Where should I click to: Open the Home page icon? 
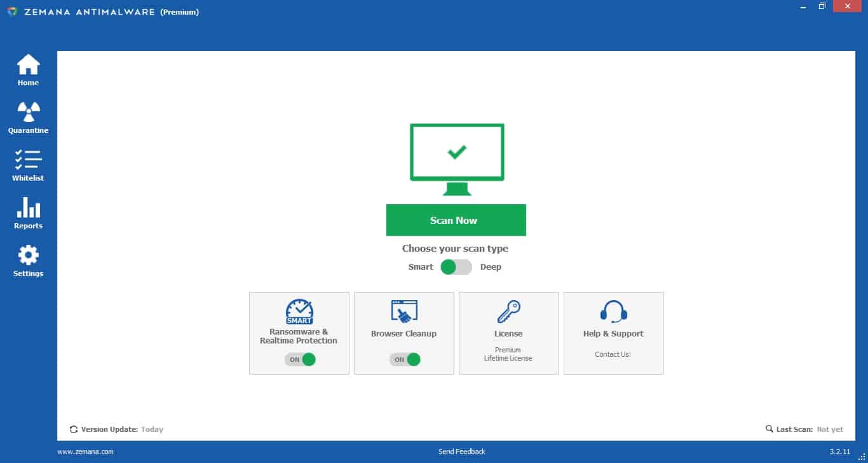point(28,64)
